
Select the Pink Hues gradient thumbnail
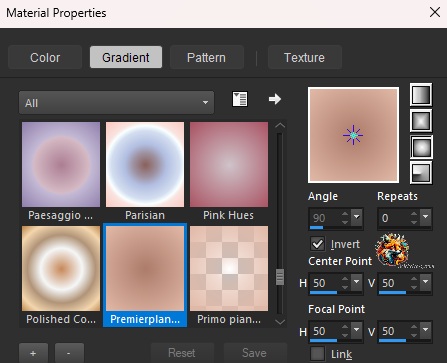click(x=229, y=164)
